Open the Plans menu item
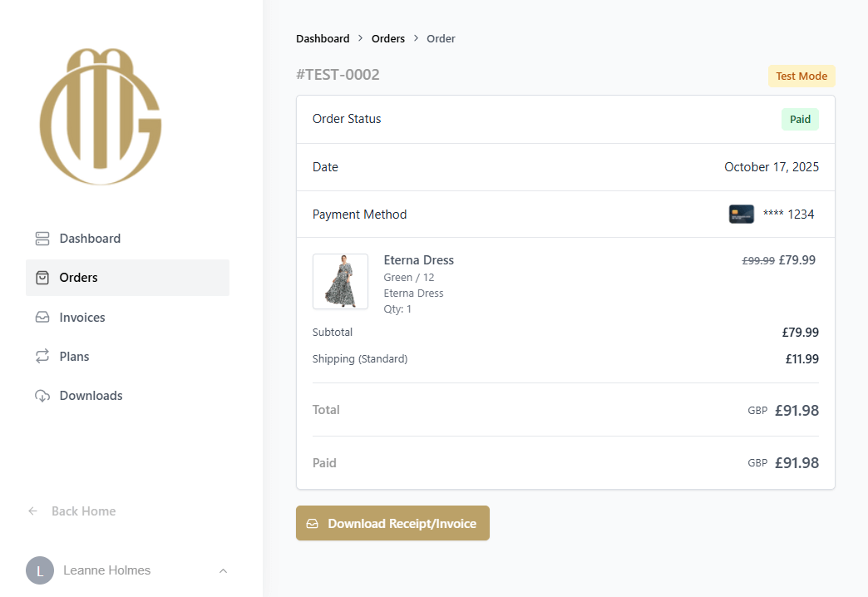 point(74,357)
